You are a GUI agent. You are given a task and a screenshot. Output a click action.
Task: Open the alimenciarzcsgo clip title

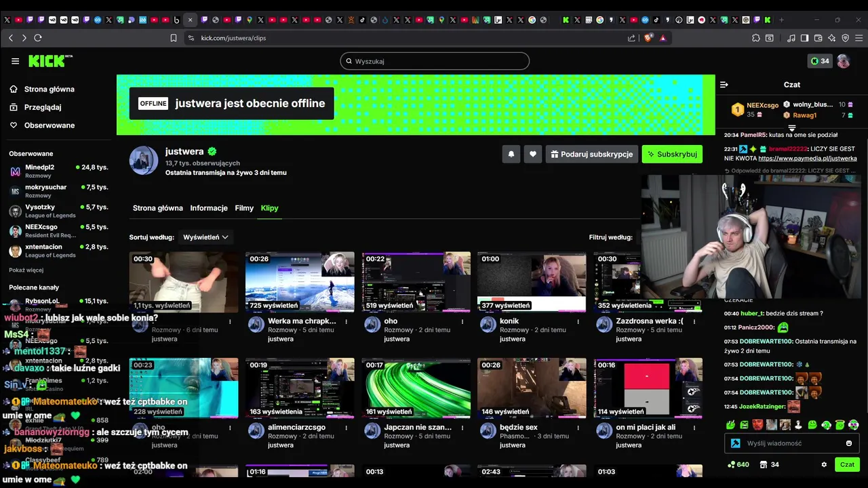click(296, 428)
